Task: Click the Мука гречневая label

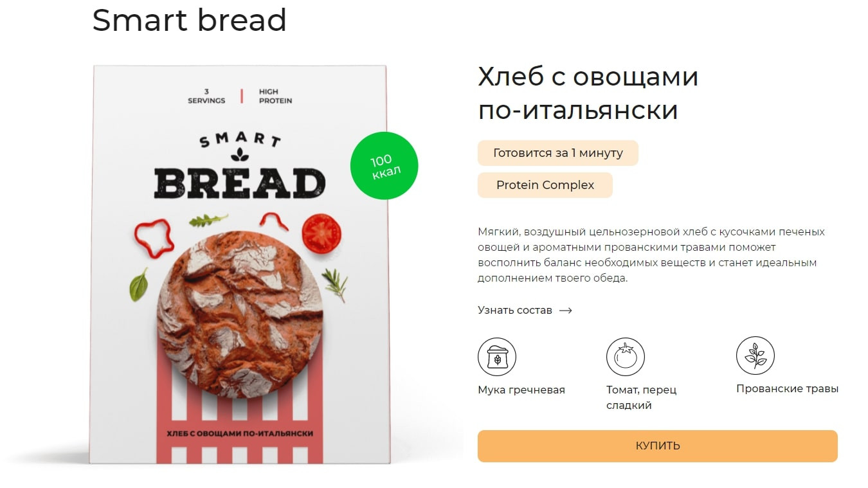Action: coord(521,390)
